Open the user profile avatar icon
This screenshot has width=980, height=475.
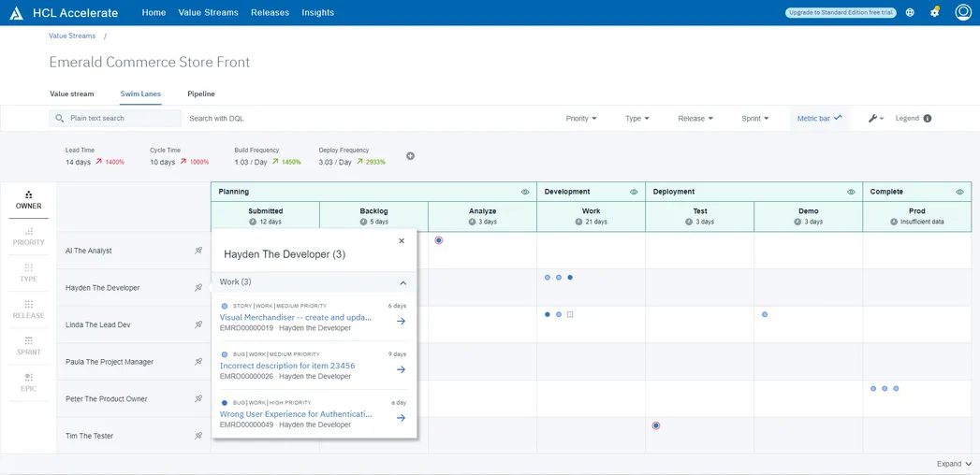coord(962,12)
